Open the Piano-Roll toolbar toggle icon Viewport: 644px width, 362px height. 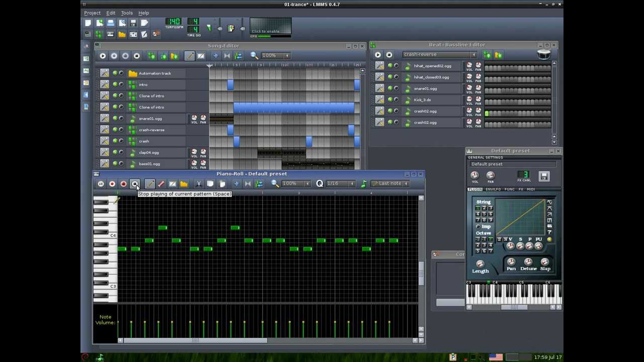pos(110,34)
